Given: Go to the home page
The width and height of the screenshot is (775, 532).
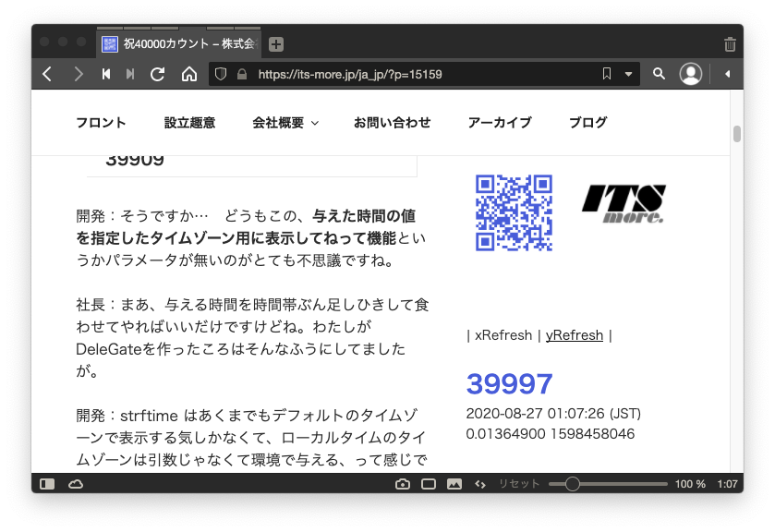Looking at the screenshot, I should (188, 74).
